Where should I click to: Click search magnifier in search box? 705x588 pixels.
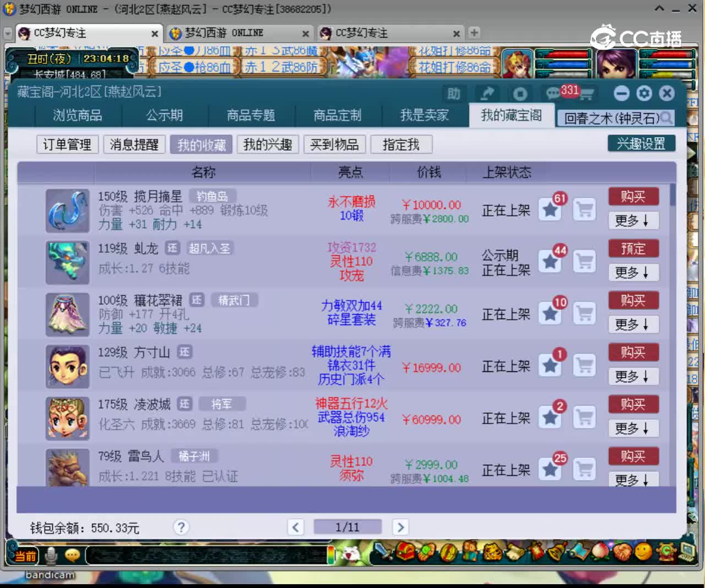pyautogui.click(x=666, y=117)
